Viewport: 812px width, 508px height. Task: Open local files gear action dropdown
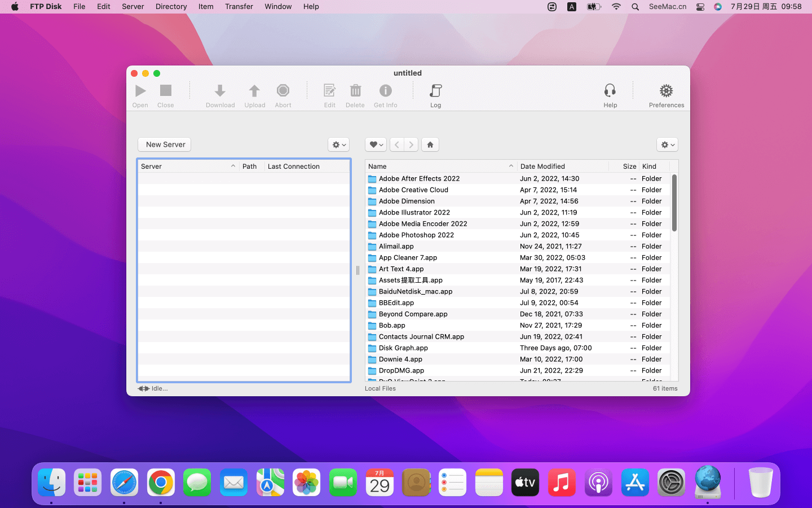(667, 145)
